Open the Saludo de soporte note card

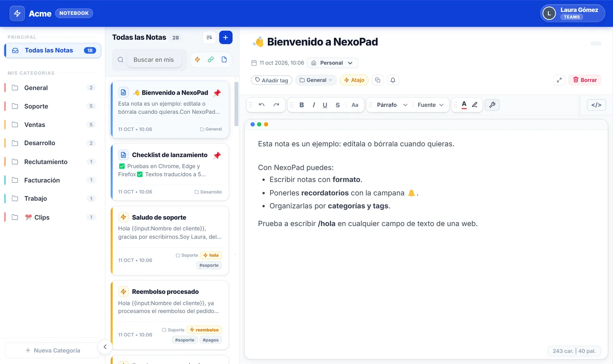170,241
